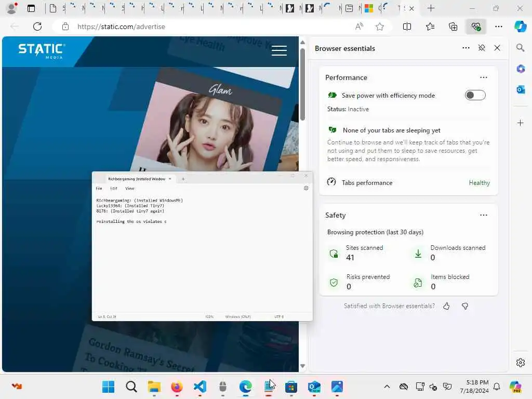The image size is (532, 399).
Task: Open a new browser tab
Action: pyautogui.click(x=431, y=8)
